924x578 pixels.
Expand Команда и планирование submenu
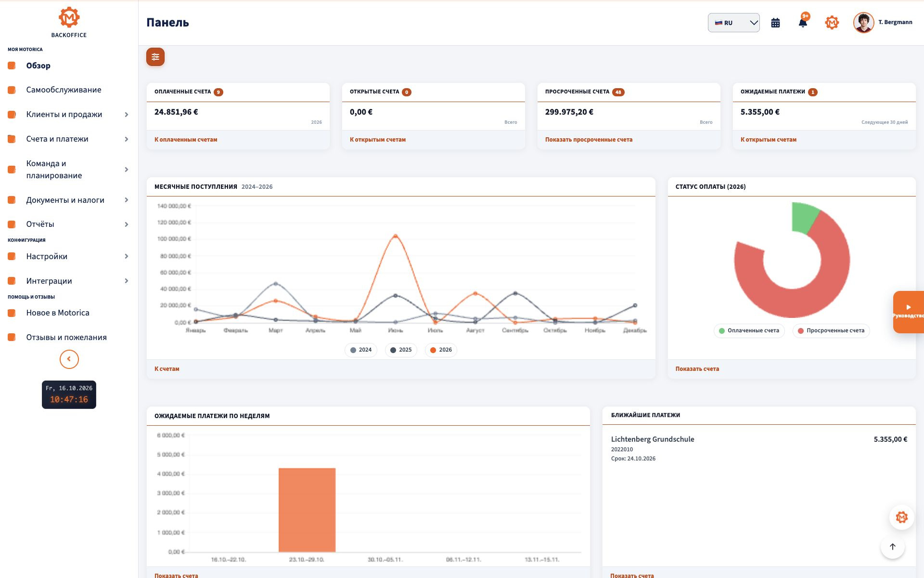point(126,170)
